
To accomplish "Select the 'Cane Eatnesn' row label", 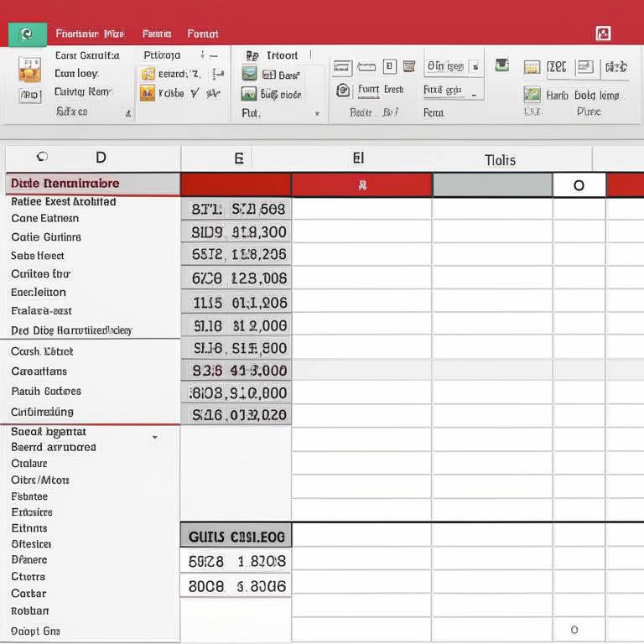I will [x=44, y=218].
